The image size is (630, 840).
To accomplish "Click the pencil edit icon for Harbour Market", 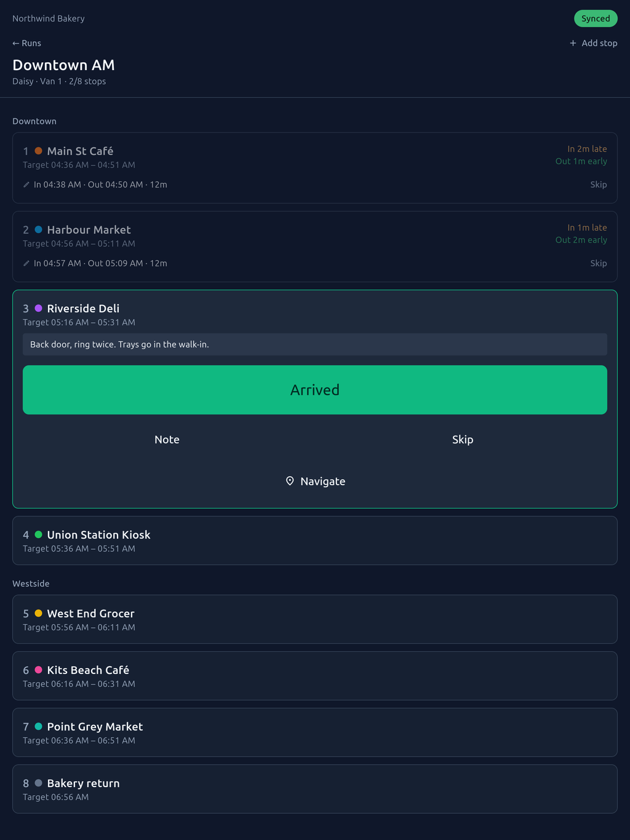I will pos(26,263).
